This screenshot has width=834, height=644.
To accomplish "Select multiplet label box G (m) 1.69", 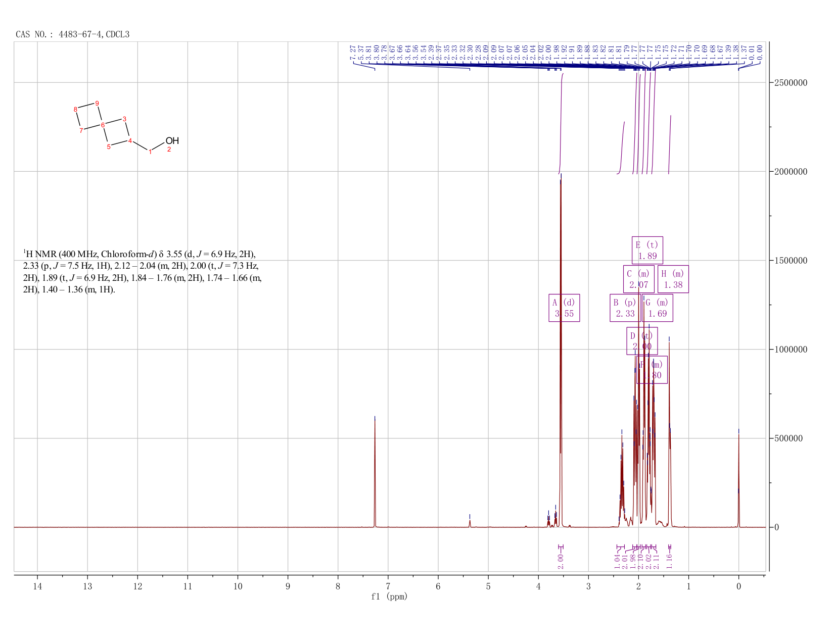I will (x=658, y=308).
